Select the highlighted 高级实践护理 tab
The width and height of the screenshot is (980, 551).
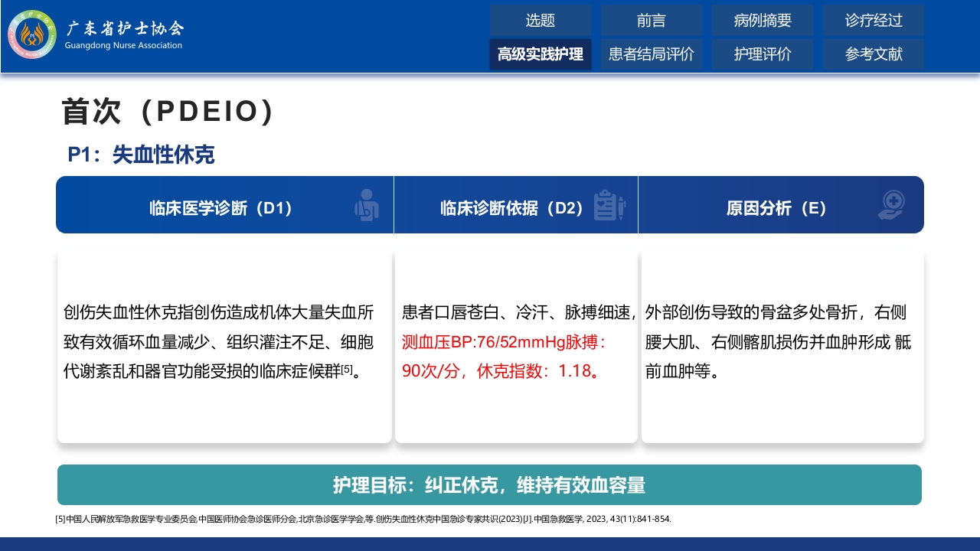pyautogui.click(x=541, y=54)
